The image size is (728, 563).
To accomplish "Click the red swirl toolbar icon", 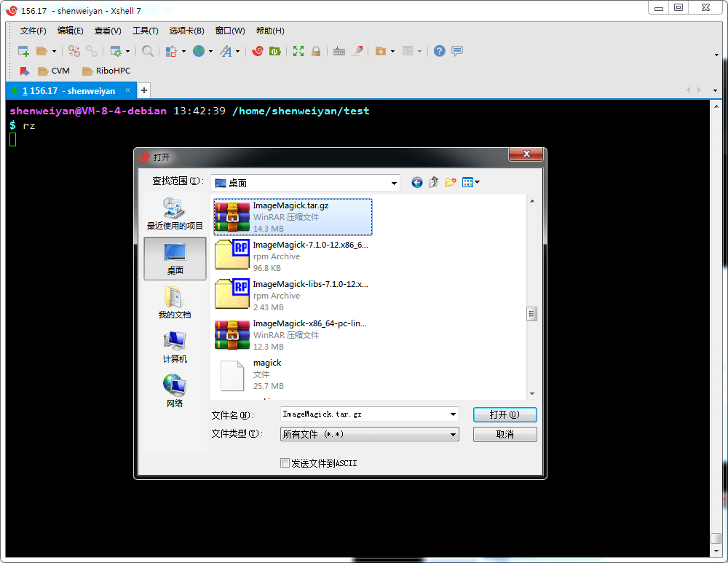I will 258,51.
